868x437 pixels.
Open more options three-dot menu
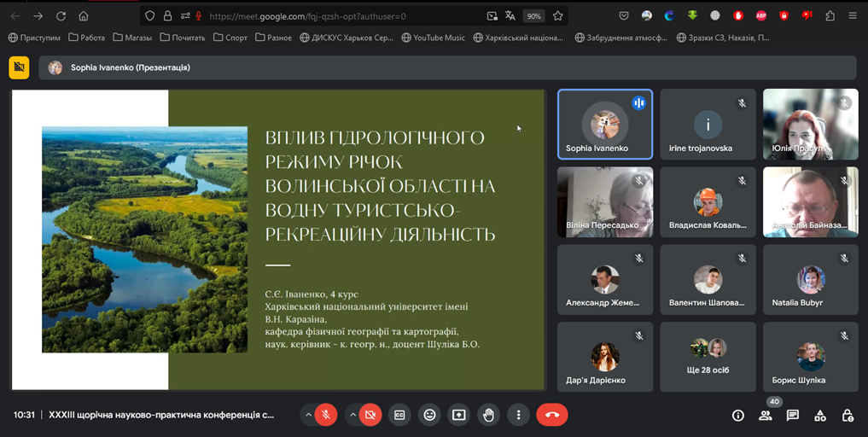[518, 415]
